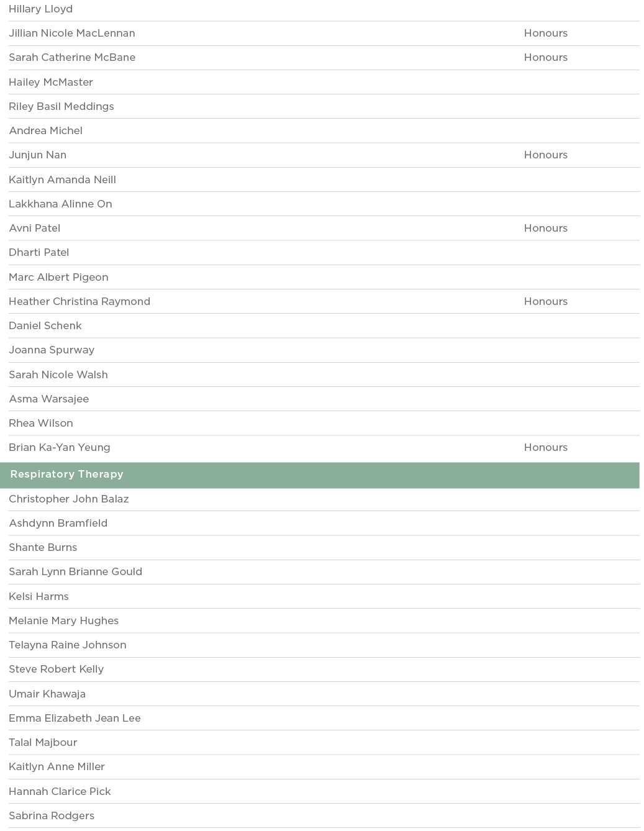Click the name Shante Burns
644x831 pixels.
43,548
